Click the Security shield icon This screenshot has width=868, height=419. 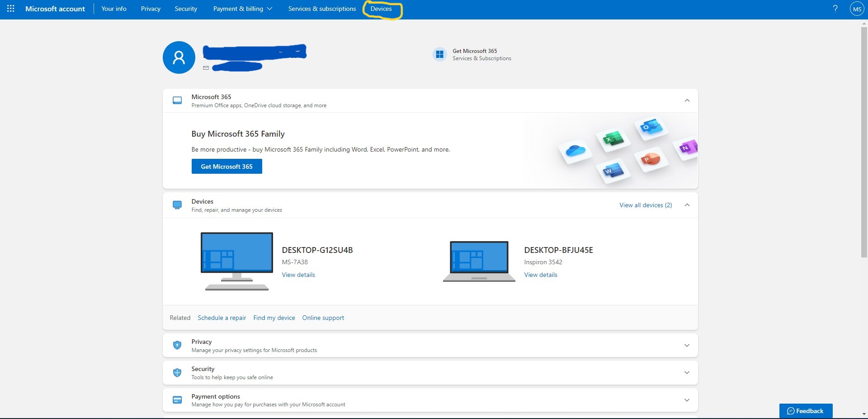tap(177, 372)
